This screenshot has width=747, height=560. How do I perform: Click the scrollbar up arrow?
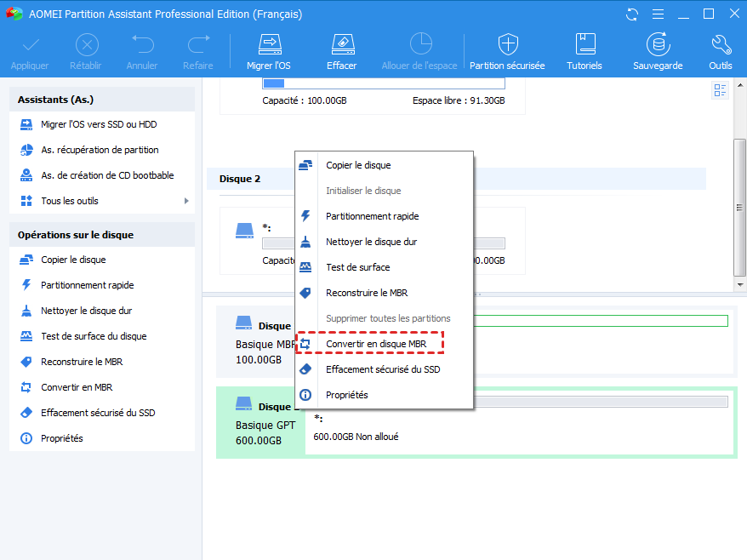pos(740,85)
